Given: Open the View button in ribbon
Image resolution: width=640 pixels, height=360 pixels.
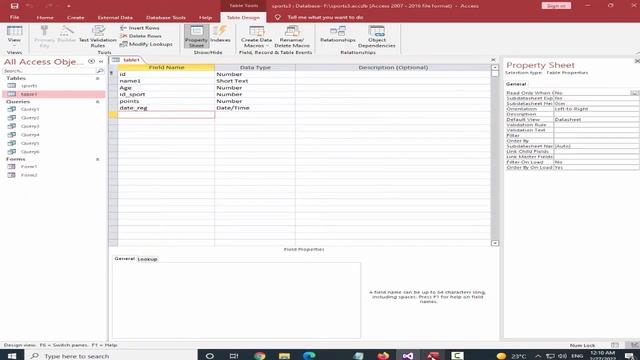Looking at the screenshot, I should coord(14,35).
